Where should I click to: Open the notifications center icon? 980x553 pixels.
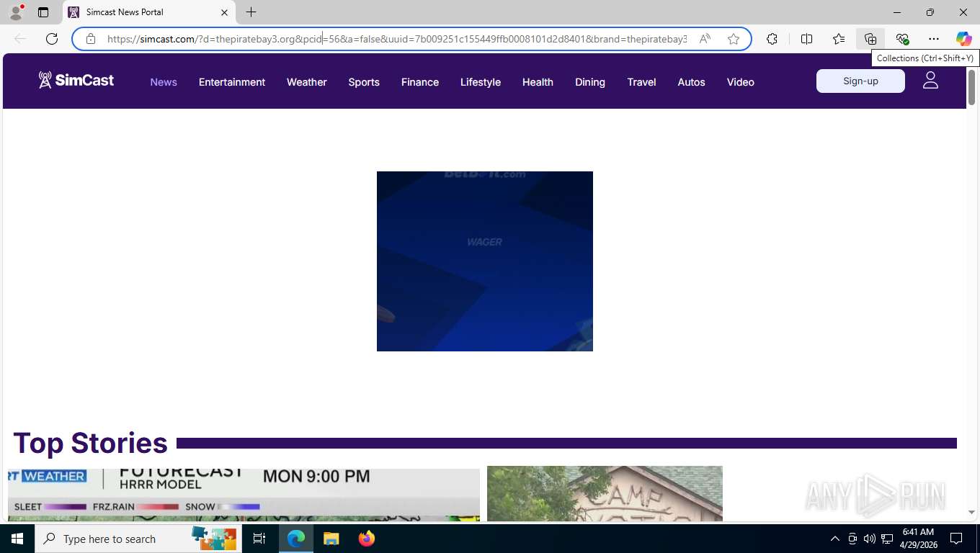pos(956,539)
